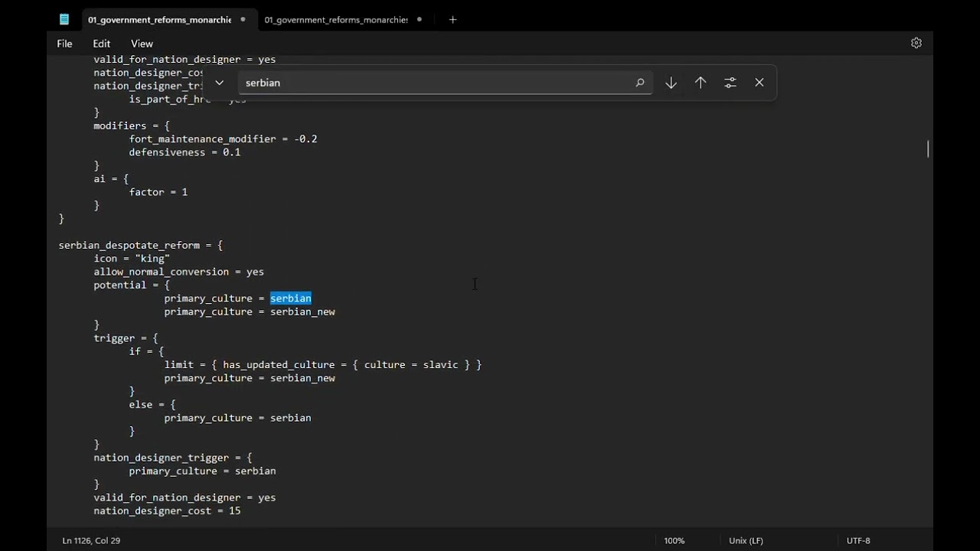Click the line icon = "king"
This screenshot has height=551, width=980.
tap(132, 259)
